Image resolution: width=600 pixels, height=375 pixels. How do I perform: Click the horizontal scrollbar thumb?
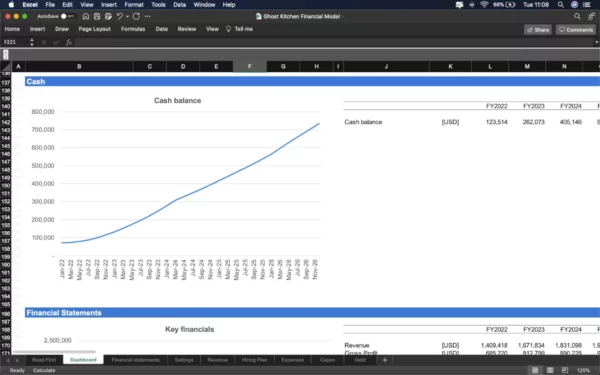[54, 352]
